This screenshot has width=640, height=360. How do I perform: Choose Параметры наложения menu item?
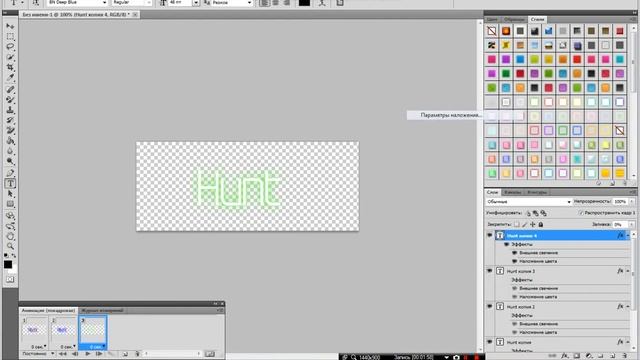(x=450, y=115)
